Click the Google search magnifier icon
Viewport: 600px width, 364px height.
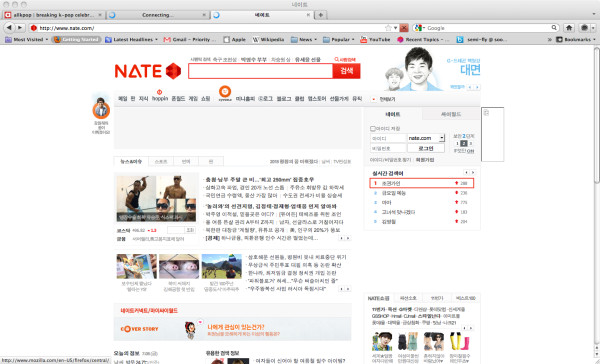554,28
